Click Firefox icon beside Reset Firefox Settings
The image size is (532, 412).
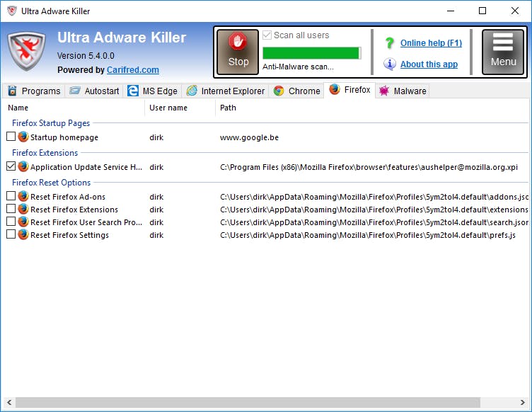coord(23,234)
